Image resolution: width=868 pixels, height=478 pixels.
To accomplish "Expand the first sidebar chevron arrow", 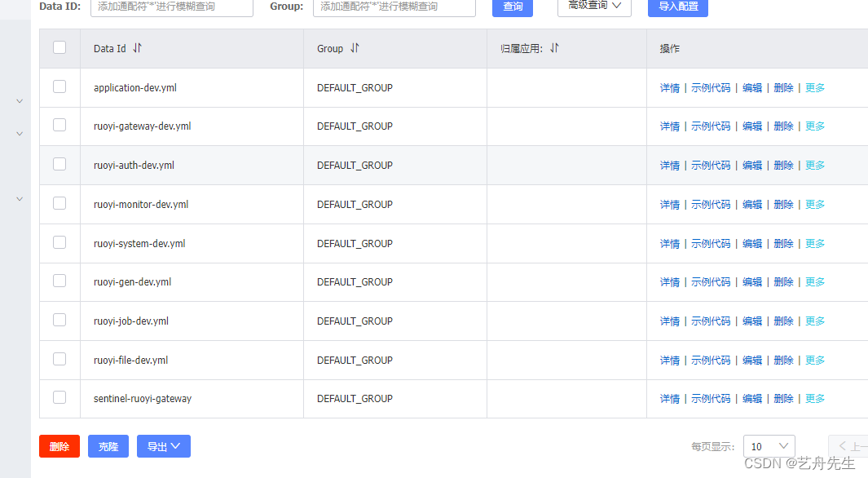I will [20, 101].
